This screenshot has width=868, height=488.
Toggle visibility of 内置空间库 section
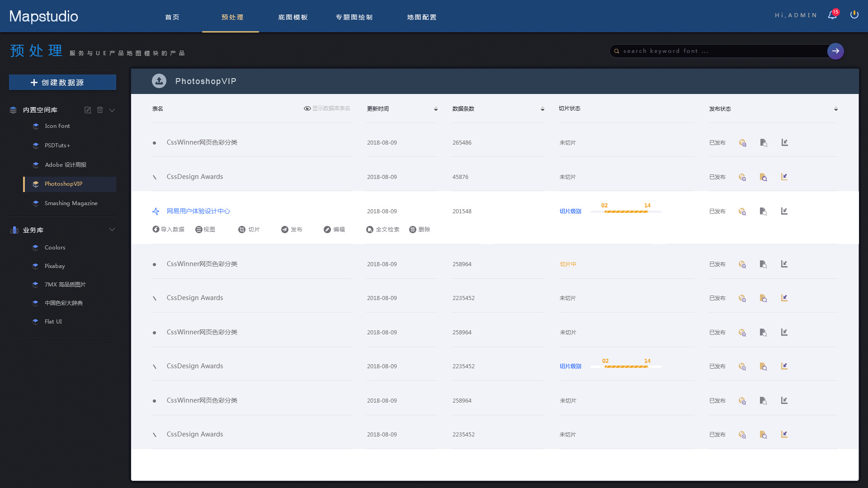113,110
